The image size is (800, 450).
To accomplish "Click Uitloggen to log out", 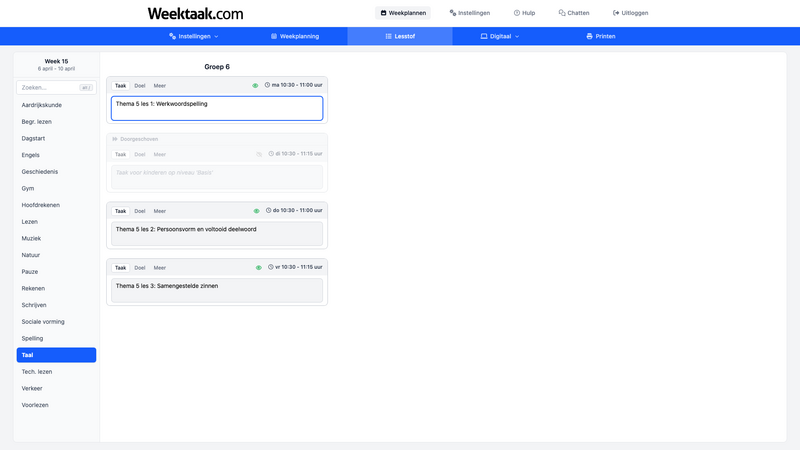I will click(x=630, y=13).
